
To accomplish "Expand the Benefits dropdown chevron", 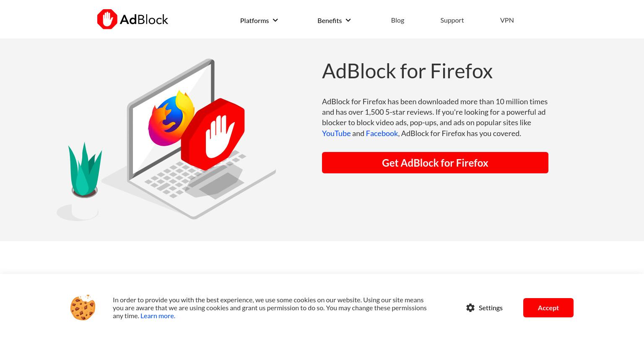I will [x=348, y=20].
